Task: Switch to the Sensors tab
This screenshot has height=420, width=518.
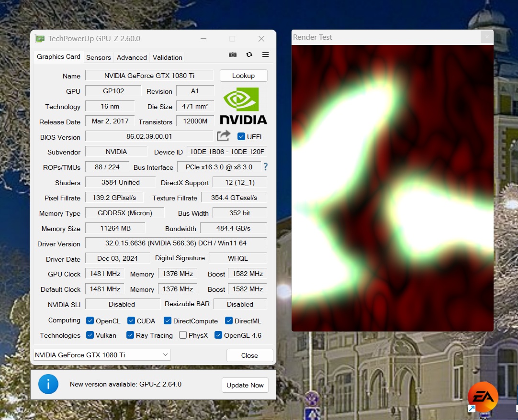Action: (99, 57)
